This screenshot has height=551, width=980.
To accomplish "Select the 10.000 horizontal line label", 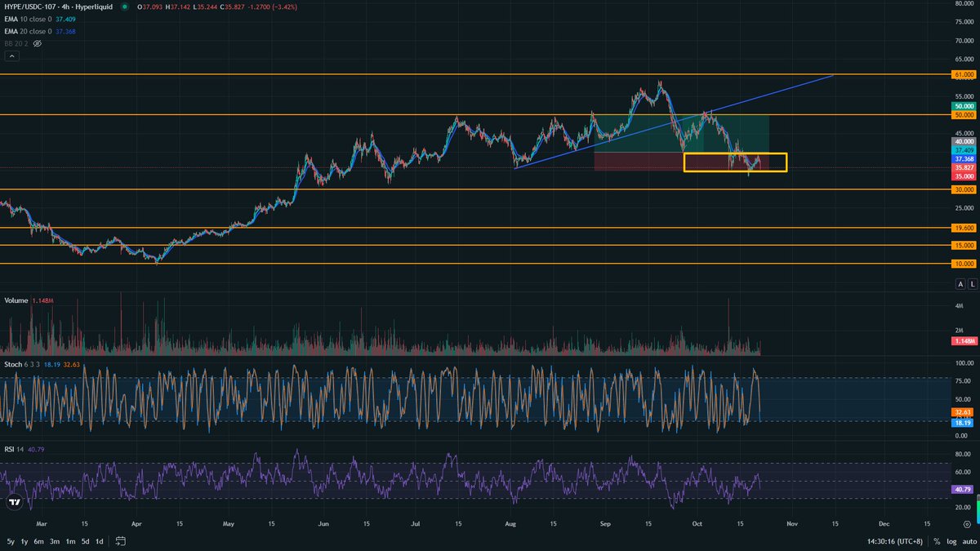I will (964, 264).
